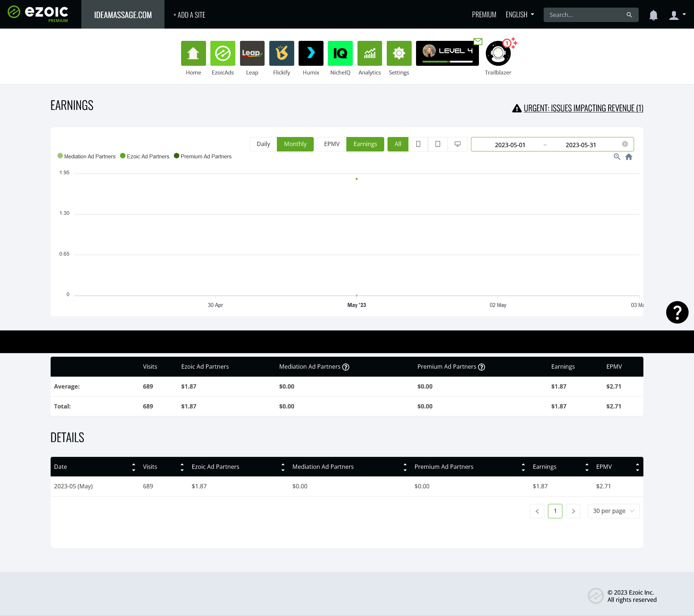This screenshot has width=694, height=616.
Task: Switch chart to Daily view
Action: (x=263, y=144)
